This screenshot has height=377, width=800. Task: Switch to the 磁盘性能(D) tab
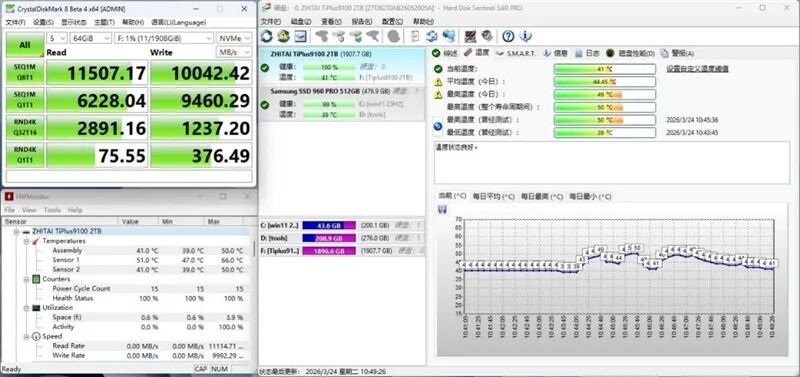click(631, 53)
